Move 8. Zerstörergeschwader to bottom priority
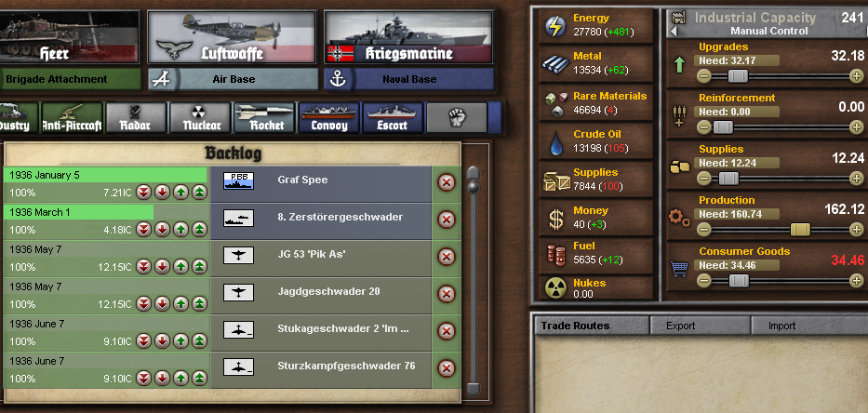 click(144, 229)
